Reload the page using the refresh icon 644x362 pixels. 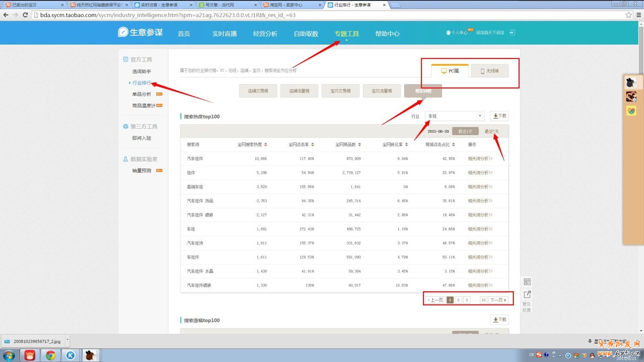(25, 15)
